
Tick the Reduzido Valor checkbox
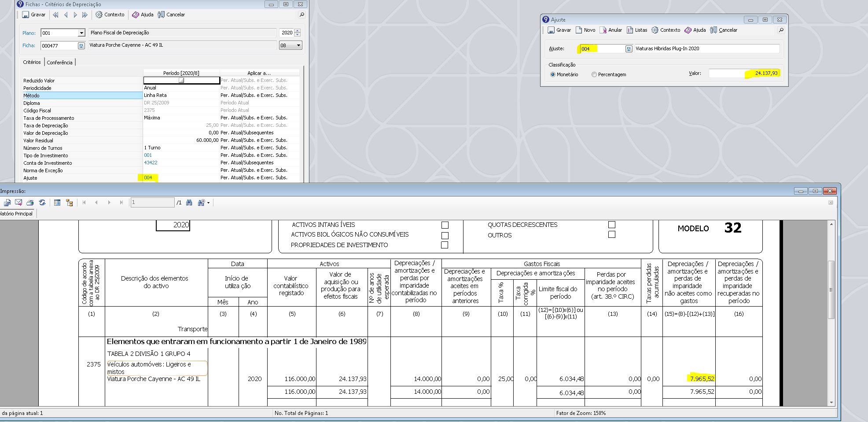[x=181, y=80]
